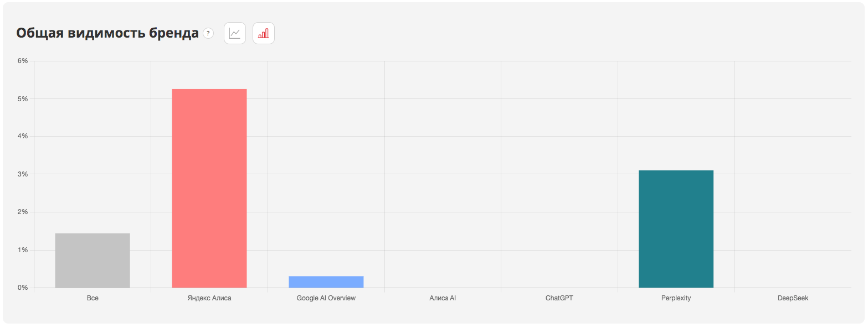Click the gray "Все" bar
This screenshot has height=328, width=868.
click(93, 261)
